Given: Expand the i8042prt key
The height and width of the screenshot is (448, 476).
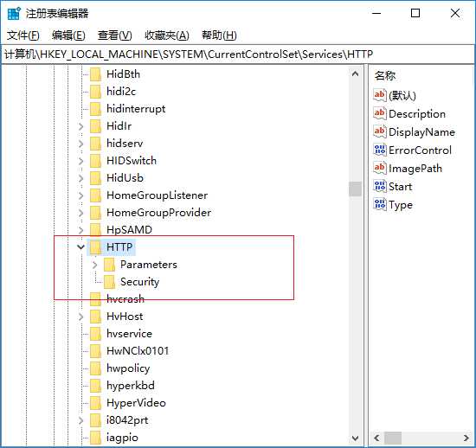Looking at the screenshot, I should coord(81,420).
